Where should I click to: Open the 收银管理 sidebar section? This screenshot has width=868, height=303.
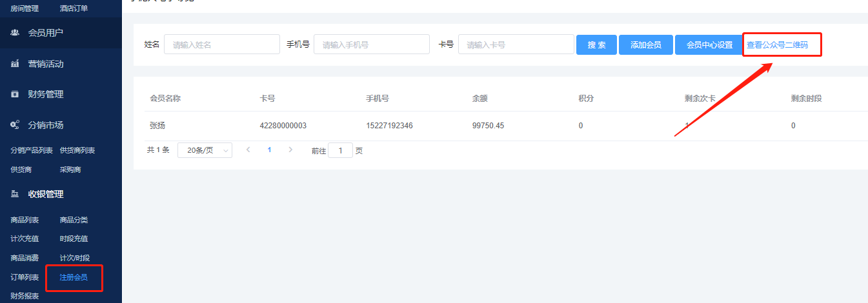pos(45,194)
